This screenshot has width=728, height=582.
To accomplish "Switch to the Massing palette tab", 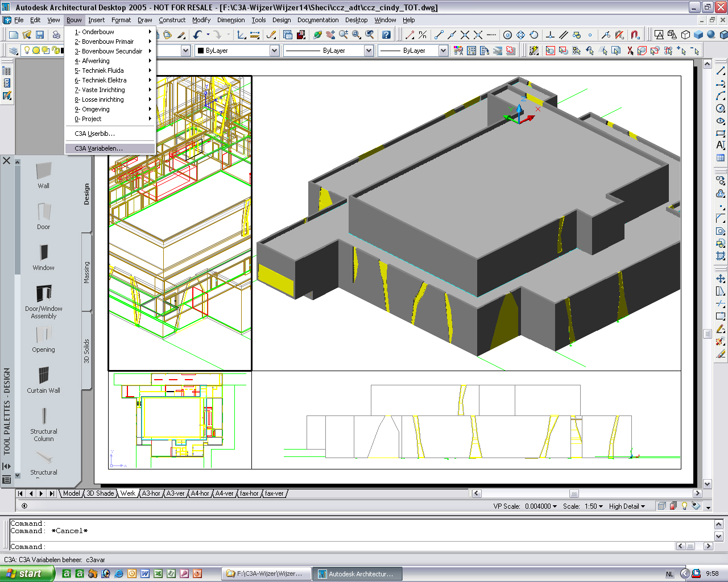I will click(x=86, y=272).
